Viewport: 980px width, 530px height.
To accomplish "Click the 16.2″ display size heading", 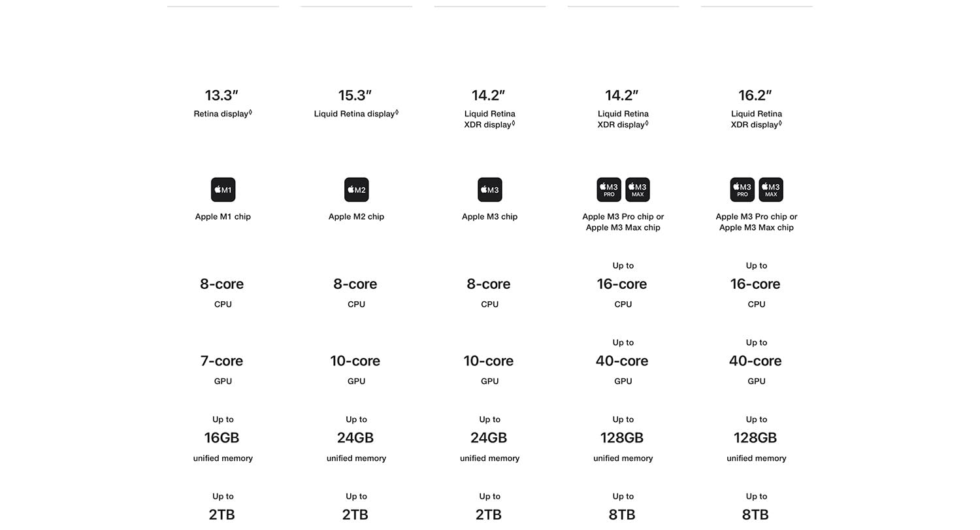I will coord(755,95).
